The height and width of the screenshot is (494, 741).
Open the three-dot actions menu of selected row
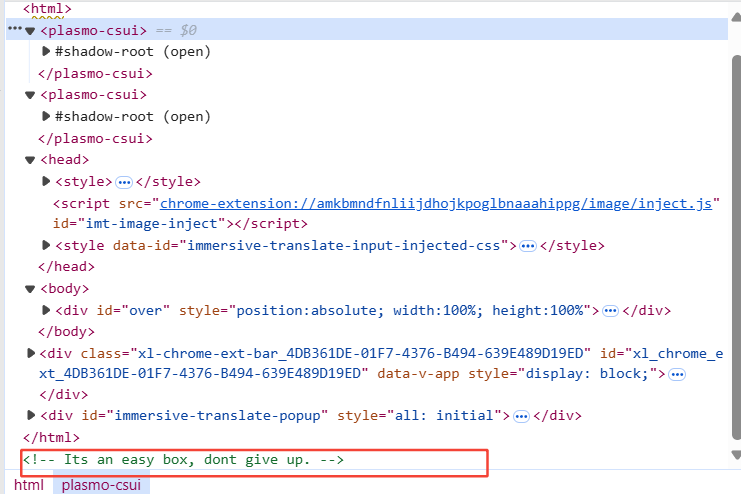point(15,29)
